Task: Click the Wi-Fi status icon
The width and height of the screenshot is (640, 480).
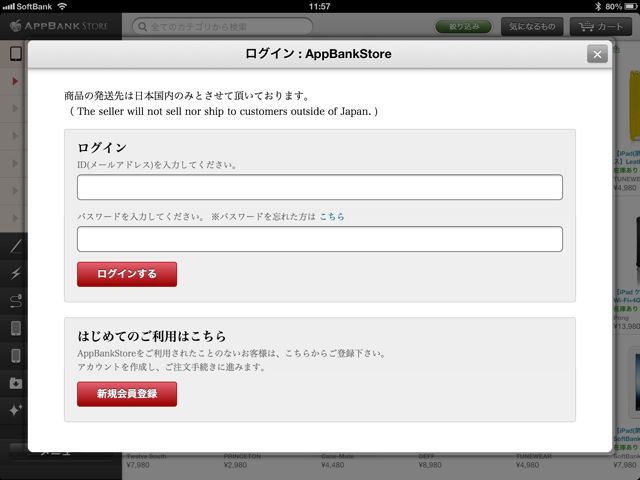Action: click(x=62, y=6)
